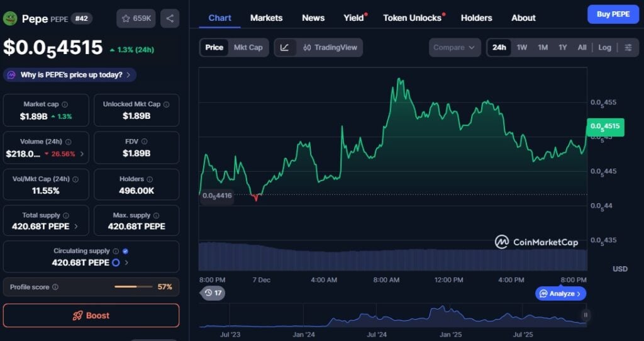Select the All time range

(x=582, y=48)
